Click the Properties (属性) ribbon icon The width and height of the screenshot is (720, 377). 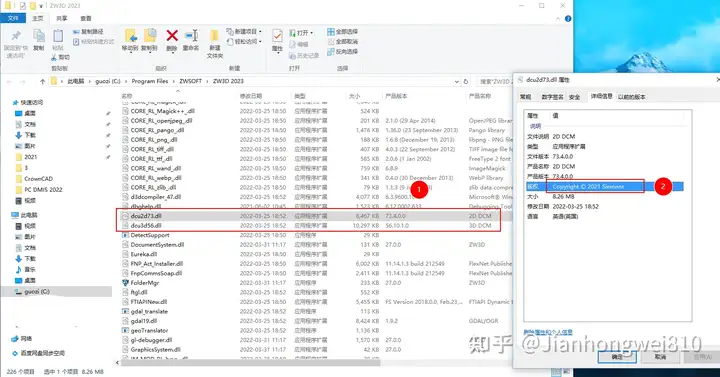(277, 36)
